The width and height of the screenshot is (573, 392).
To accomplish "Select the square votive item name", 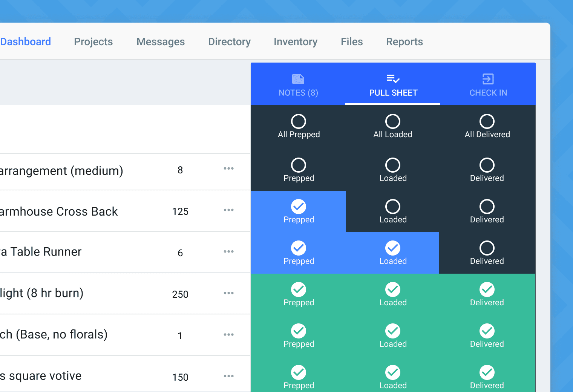I will tap(41, 376).
